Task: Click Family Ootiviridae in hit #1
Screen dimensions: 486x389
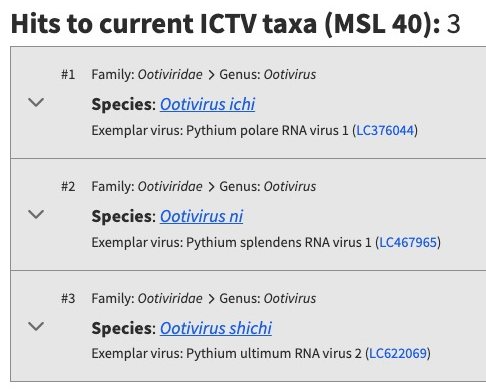Action: click(x=147, y=74)
